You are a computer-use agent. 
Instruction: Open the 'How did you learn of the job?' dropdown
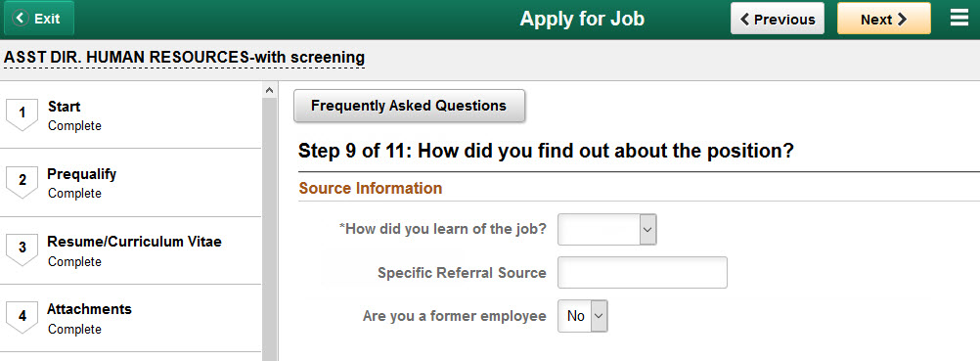pos(606,230)
